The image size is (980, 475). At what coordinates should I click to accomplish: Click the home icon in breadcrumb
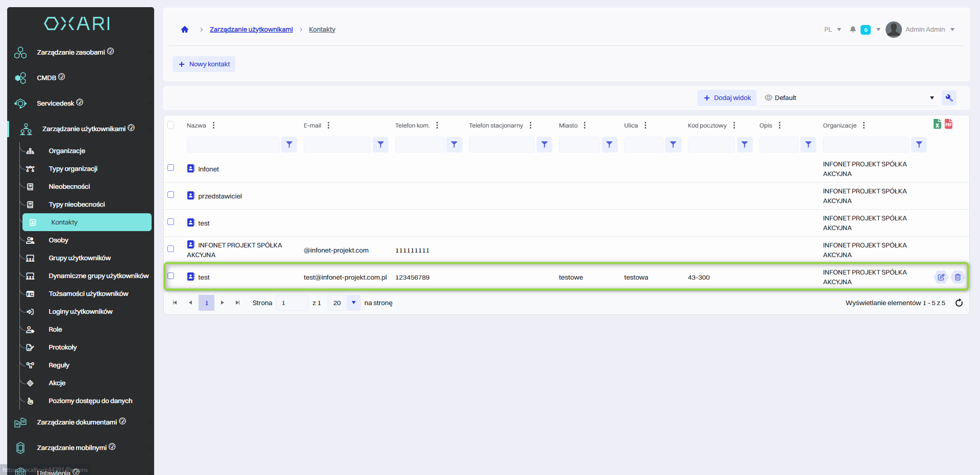point(185,30)
